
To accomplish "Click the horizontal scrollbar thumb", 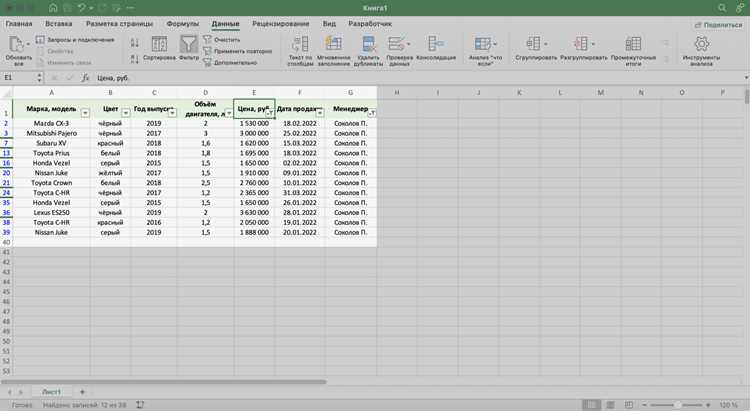I will pyautogui.click(x=164, y=381).
